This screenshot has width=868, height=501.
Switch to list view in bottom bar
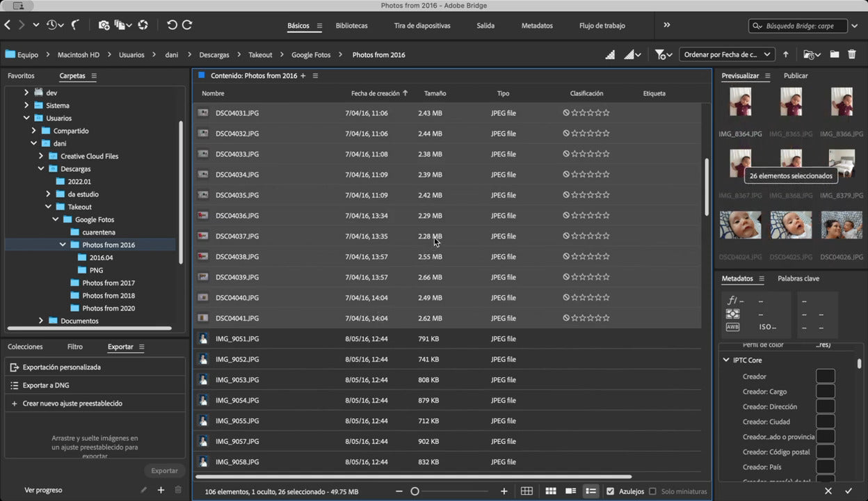click(590, 491)
